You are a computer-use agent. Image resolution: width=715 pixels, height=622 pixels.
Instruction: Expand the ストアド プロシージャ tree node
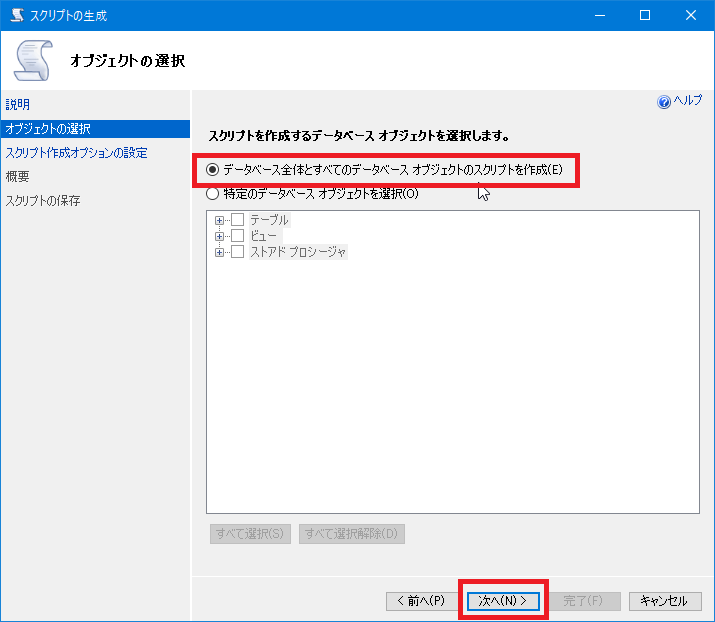(219, 252)
